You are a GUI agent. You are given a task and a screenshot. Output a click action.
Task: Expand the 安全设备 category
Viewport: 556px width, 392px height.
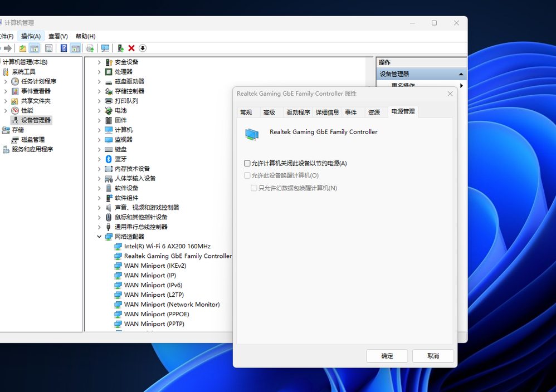click(x=99, y=62)
